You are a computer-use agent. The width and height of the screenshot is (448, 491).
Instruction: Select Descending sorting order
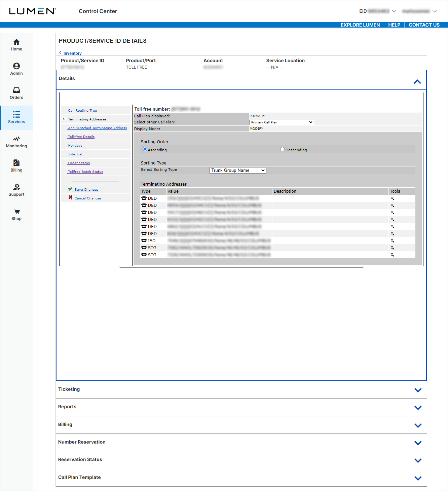point(282,149)
